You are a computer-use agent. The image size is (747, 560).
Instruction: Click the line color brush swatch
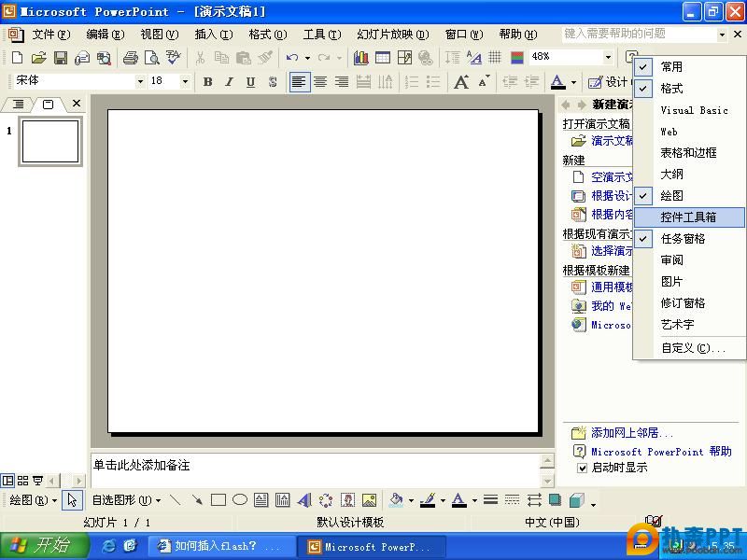428,500
